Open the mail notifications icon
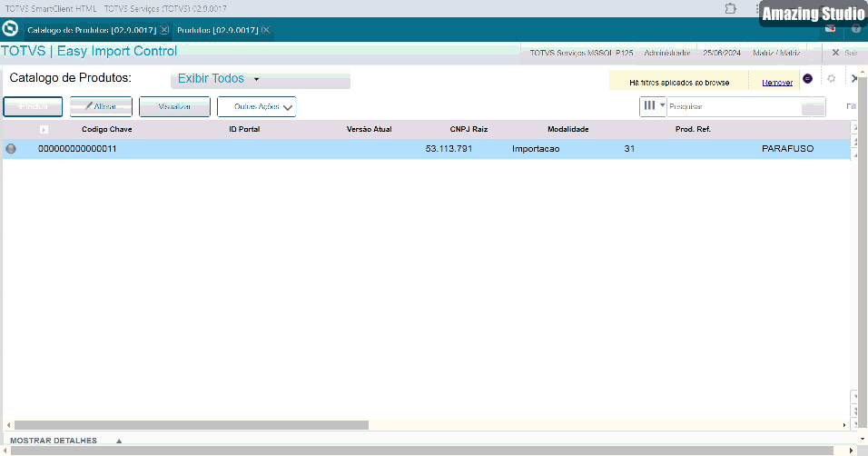The height and width of the screenshot is (456, 868). (x=831, y=29)
